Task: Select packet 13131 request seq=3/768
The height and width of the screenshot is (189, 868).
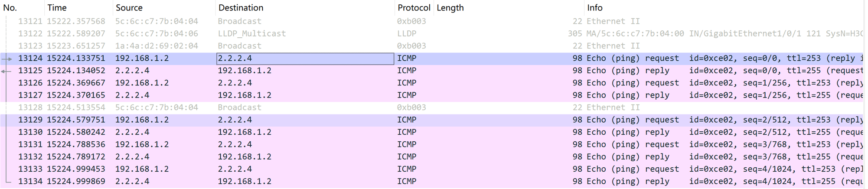Action: coord(434,144)
